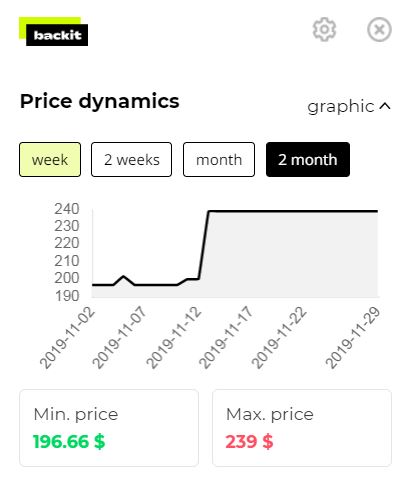
Task: Click the Min. price card
Action: (x=109, y=428)
